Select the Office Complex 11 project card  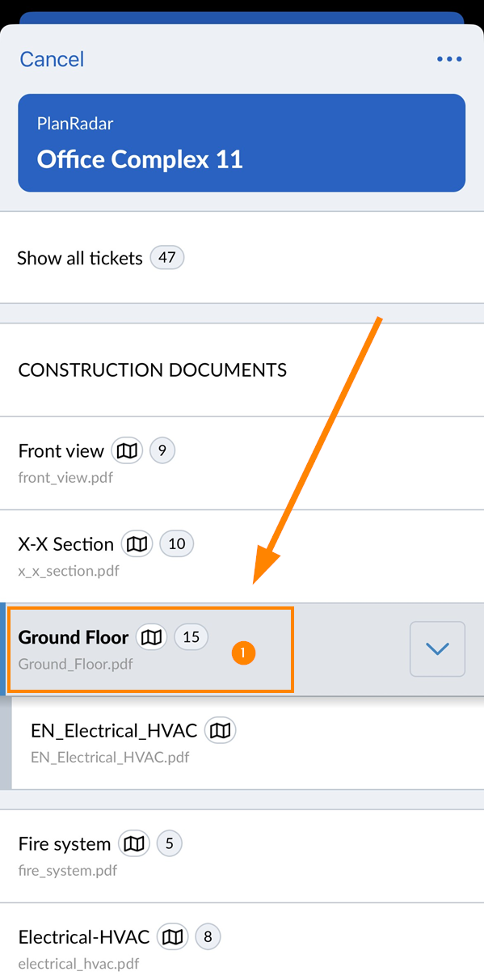242,143
